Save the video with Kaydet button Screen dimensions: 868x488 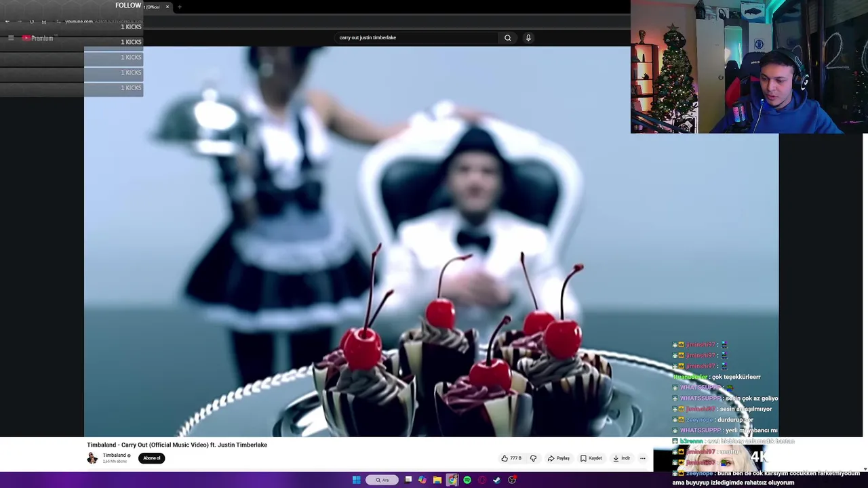(x=591, y=458)
